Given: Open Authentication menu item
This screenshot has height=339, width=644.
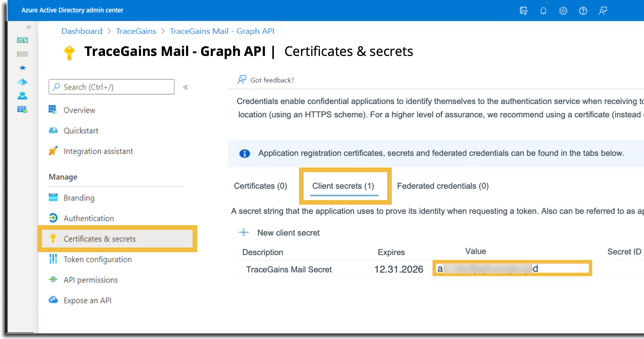Looking at the screenshot, I should click(89, 218).
